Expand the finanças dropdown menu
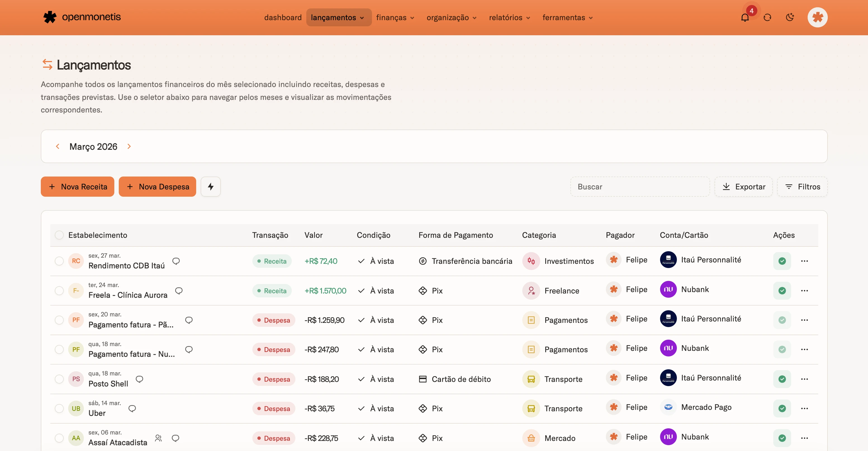The image size is (868, 451). tap(395, 18)
